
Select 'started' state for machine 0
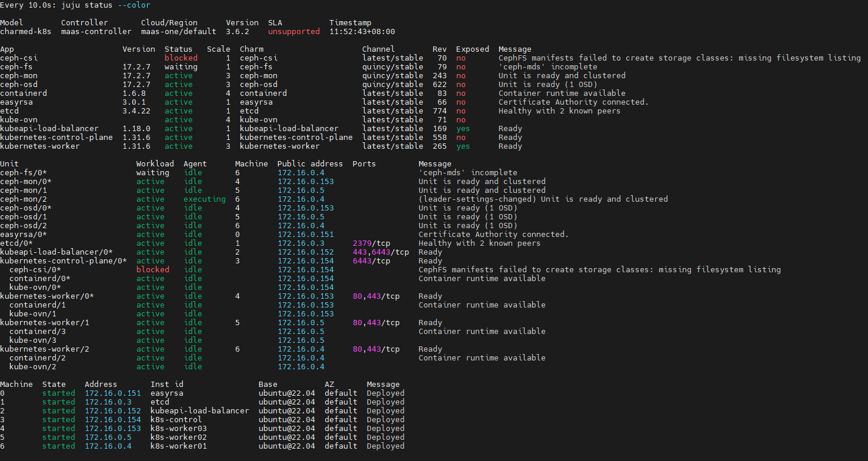(59, 393)
